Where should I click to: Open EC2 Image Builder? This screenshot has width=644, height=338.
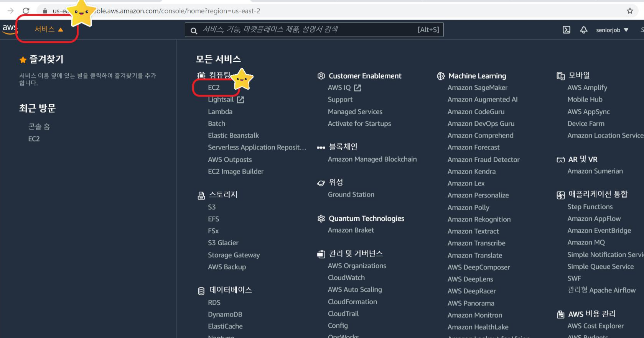tap(236, 171)
